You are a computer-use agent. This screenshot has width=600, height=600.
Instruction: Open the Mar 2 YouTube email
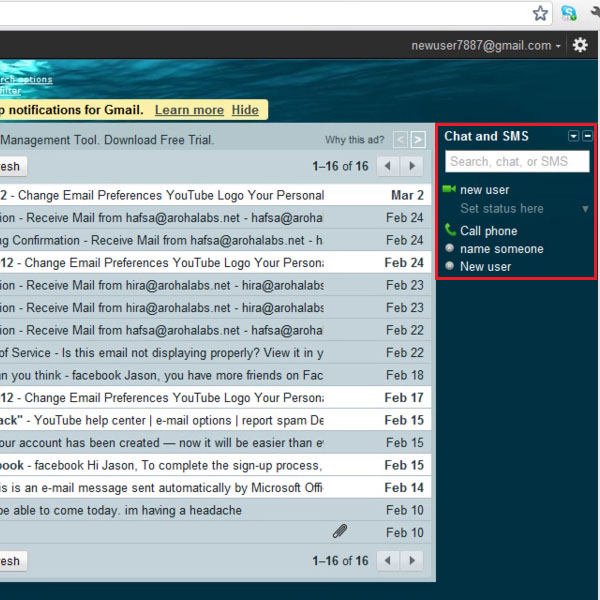pos(215,195)
